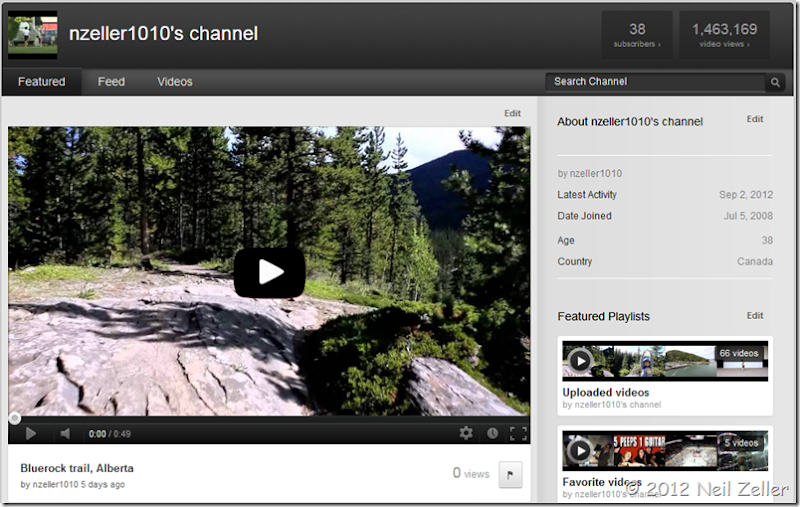Open the Feed tab
This screenshot has width=800, height=507.
111,82
